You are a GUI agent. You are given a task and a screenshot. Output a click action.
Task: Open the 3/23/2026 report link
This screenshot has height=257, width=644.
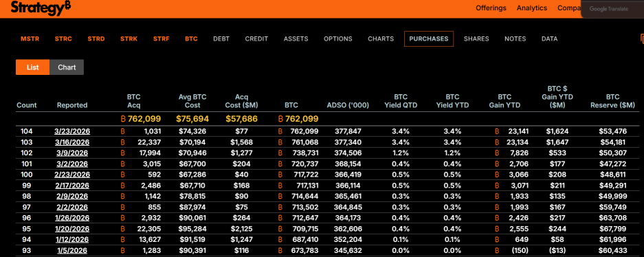click(72, 131)
